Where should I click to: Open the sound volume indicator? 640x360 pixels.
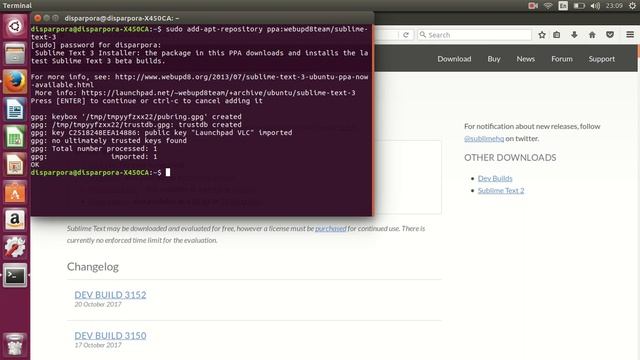pyautogui.click(x=595, y=5)
